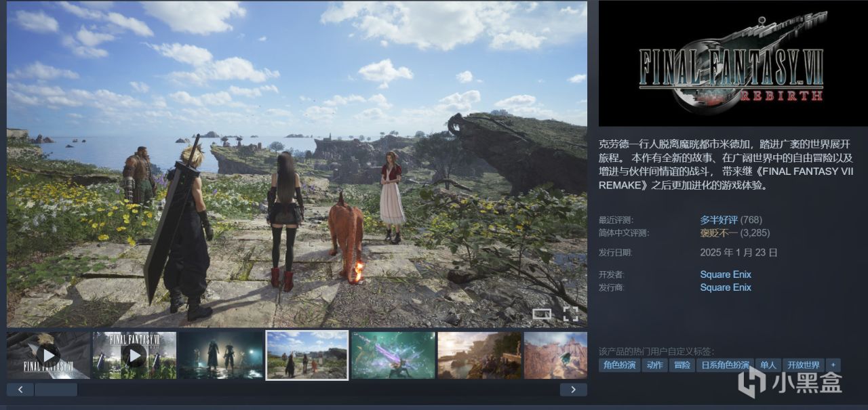
Task: Click the thumbnail strip scrollbar handle
Action: (x=56, y=390)
